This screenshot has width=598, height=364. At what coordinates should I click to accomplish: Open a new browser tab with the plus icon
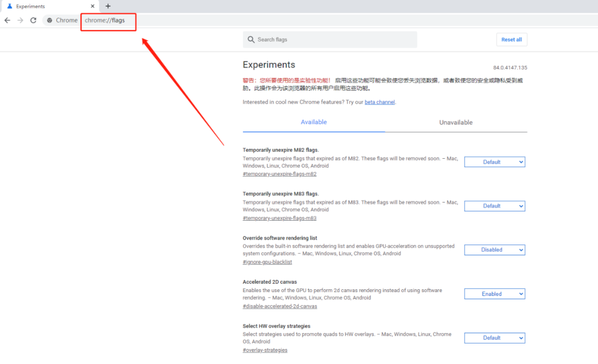pyautogui.click(x=107, y=6)
